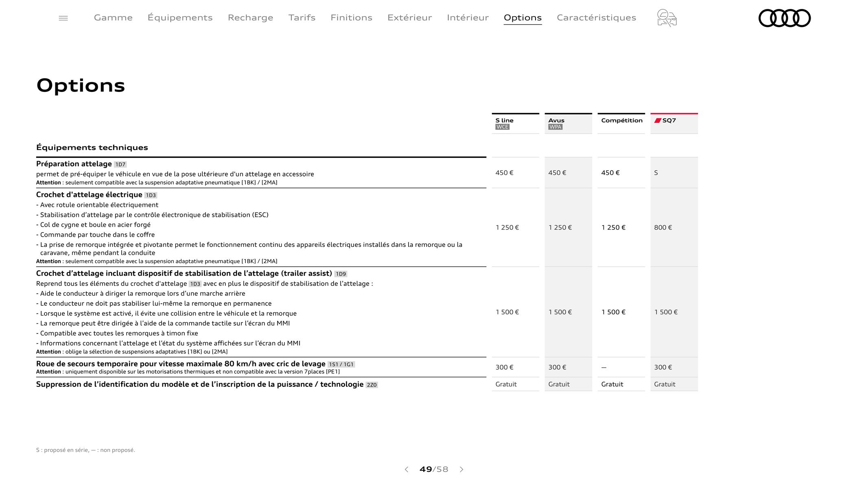Click the Roue de secours temporaire title
The width and height of the screenshot is (868, 488).
click(181, 364)
